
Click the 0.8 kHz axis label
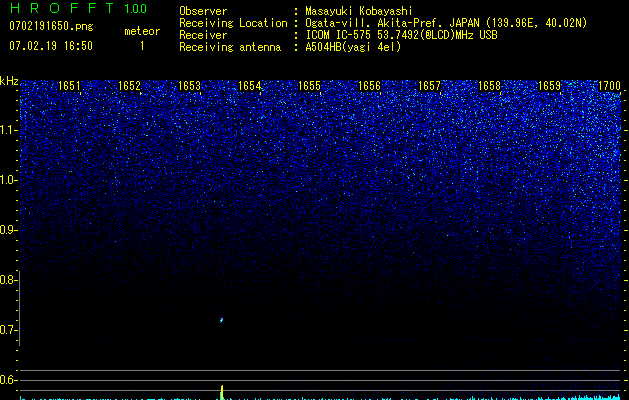(x=9, y=280)
